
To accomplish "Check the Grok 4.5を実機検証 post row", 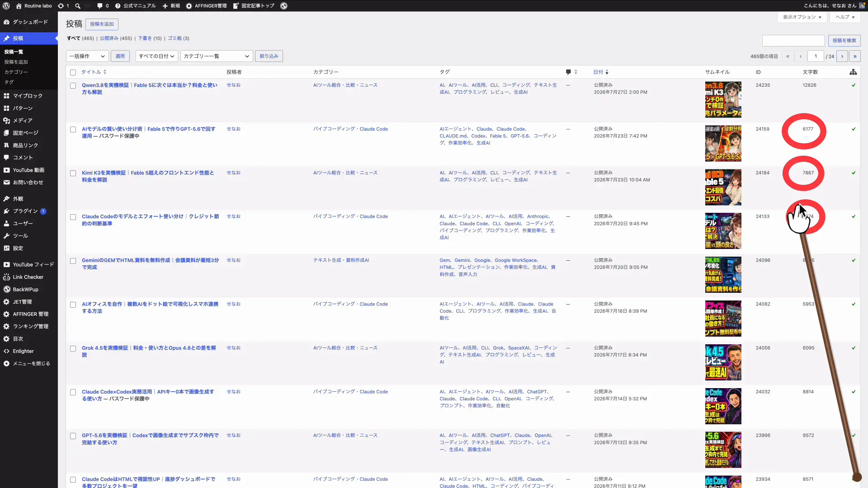I will coord(73,348).
